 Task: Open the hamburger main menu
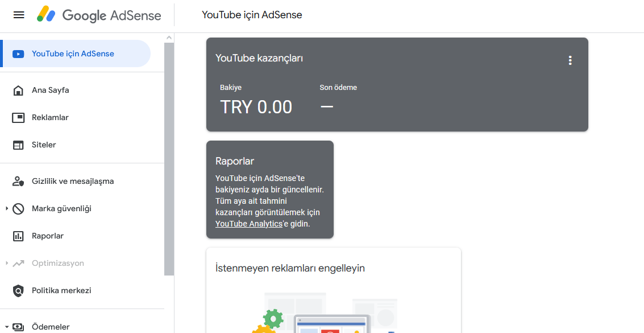point(19,15)
